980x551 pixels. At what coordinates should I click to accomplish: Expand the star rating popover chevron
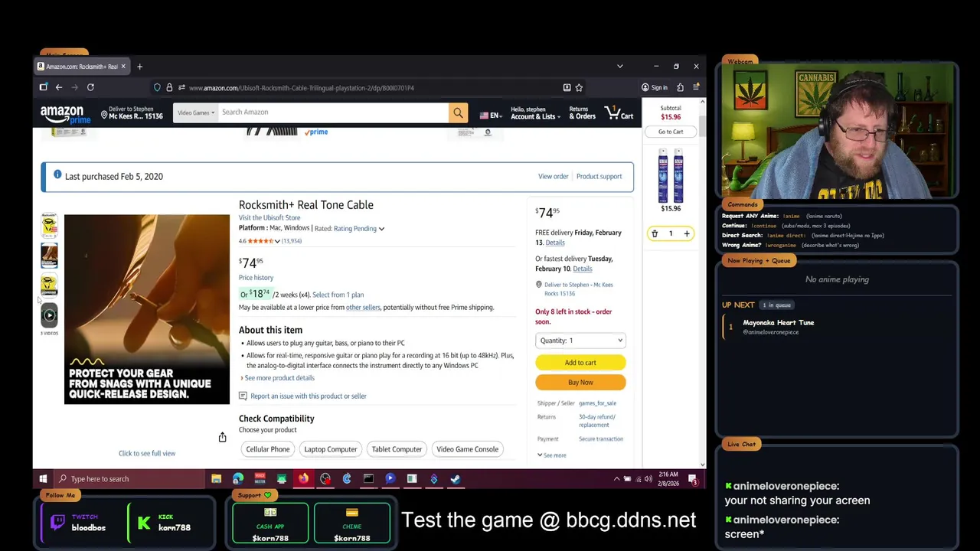point(277,241)
